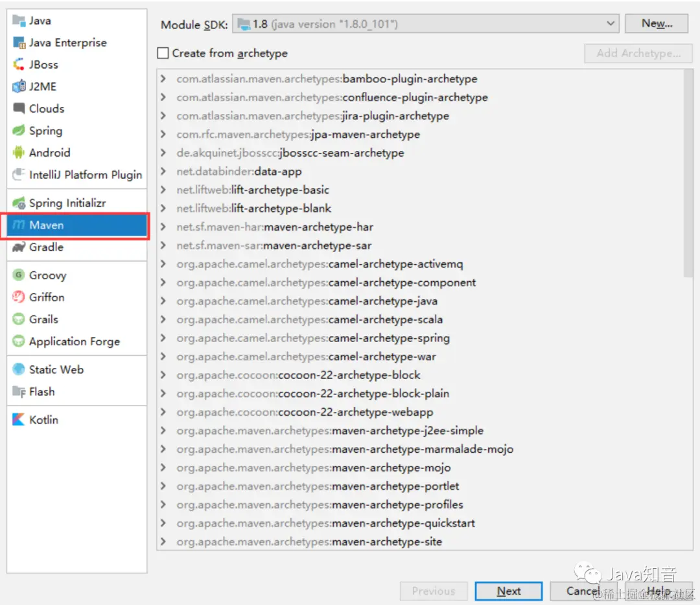Select camel-archetype-component entry
Screen dimensions: 700x605
326,282
